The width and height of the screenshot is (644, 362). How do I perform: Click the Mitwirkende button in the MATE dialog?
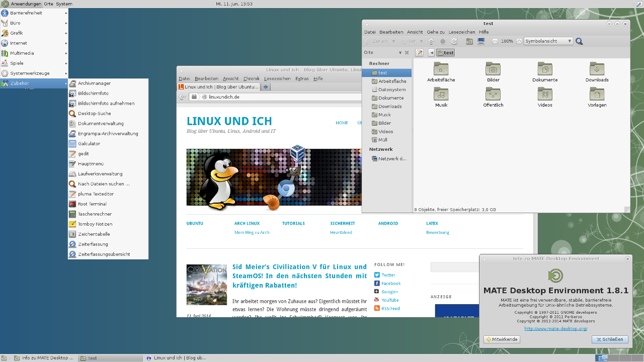click(x=502, y=339)
